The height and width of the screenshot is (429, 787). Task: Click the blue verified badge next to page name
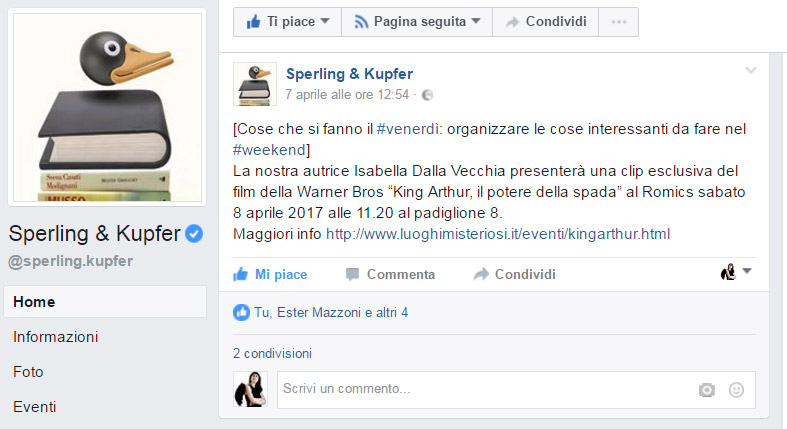(194, 233)
